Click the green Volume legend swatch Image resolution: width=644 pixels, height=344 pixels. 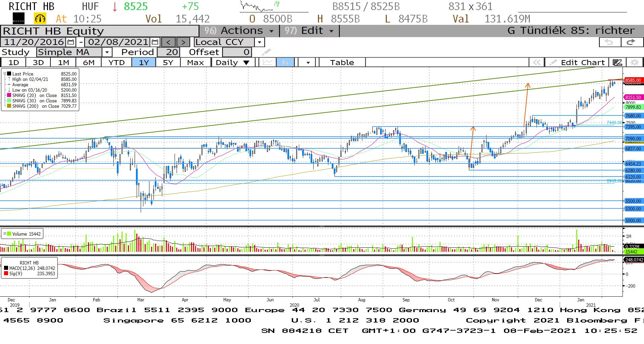(x=9, y=234)
